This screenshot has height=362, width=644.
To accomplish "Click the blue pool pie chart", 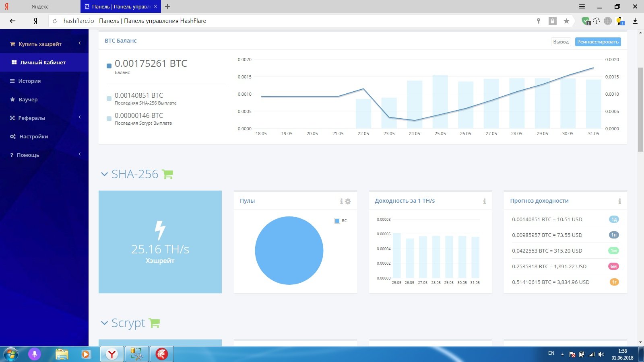I will [289, 251].
